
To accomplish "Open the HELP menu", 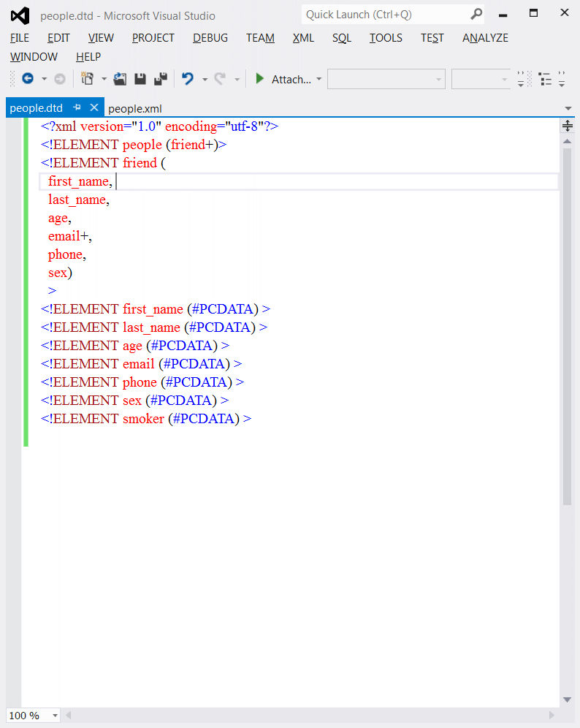I will [88, 57].
